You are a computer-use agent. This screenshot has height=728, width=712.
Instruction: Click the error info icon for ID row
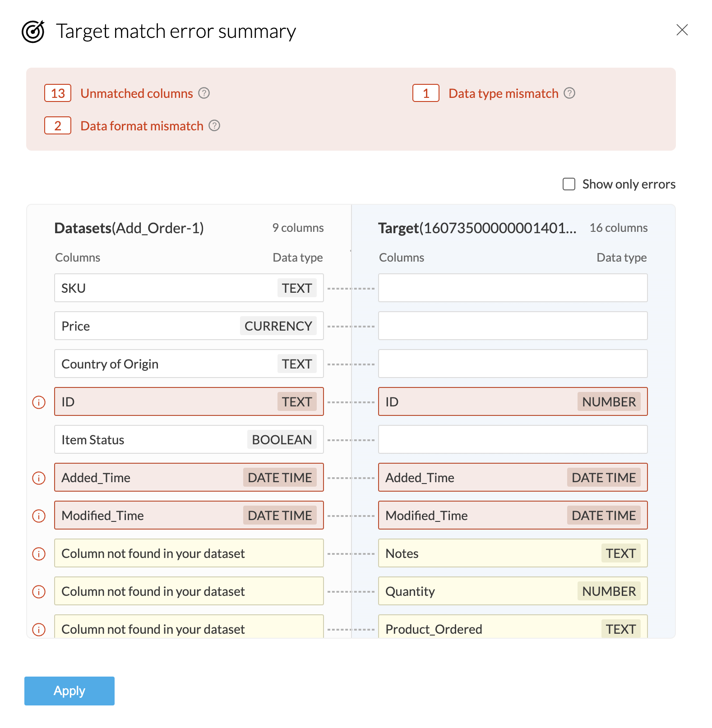point(39,402)
